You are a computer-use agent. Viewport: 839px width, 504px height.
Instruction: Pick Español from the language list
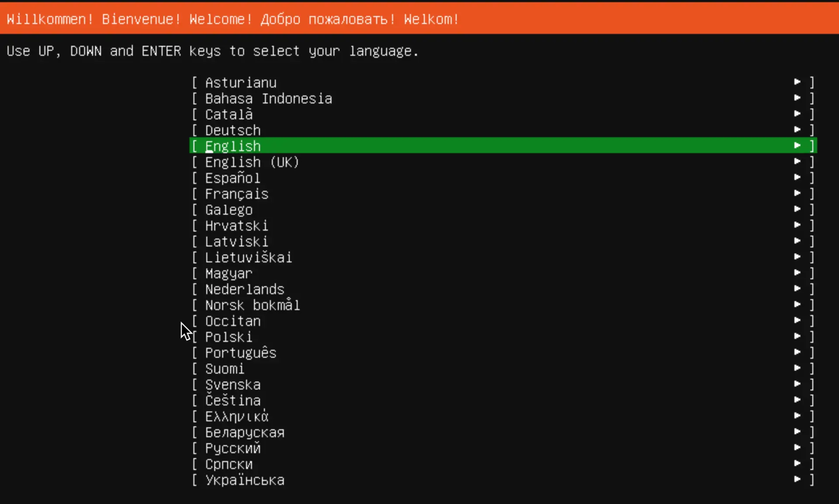pyautogui.click(x=232, y=178)
